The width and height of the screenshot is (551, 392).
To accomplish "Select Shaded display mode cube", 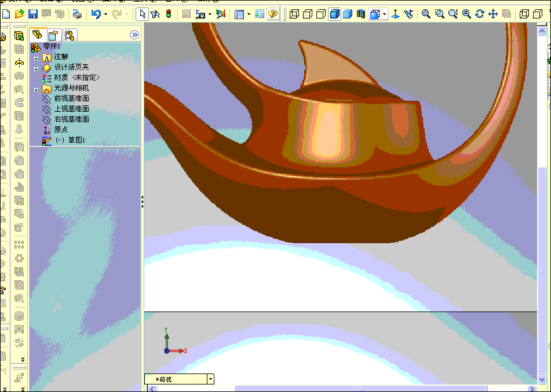I will 348,14.
